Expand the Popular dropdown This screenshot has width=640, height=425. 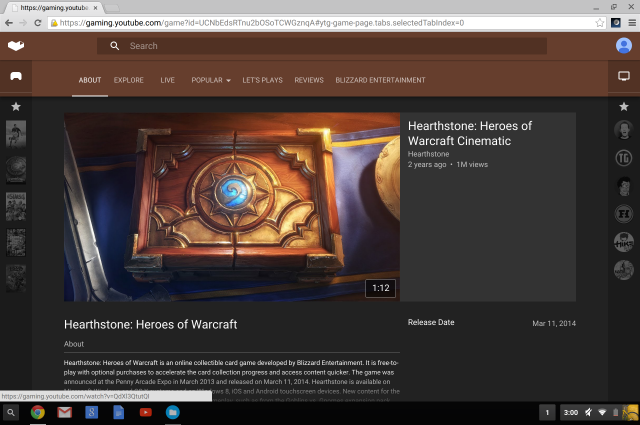[x=211, y=80]
